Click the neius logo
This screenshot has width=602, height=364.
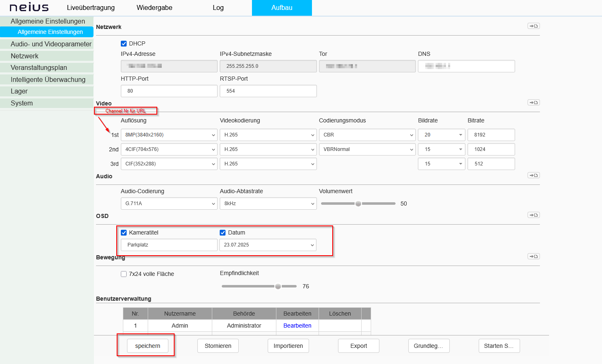pos(29,7)
